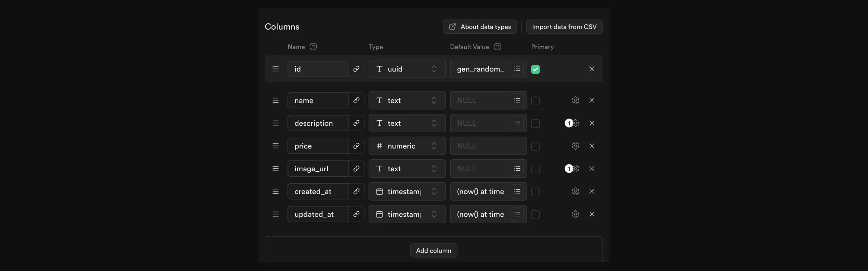Click the image_url name input field
The width and height of the screenshot is (868, 271).
(318, 169)
